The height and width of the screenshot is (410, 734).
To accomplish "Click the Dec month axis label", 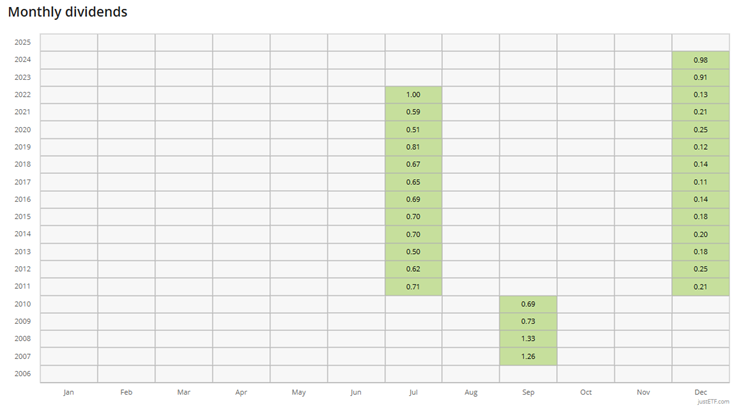I will 700,392.
